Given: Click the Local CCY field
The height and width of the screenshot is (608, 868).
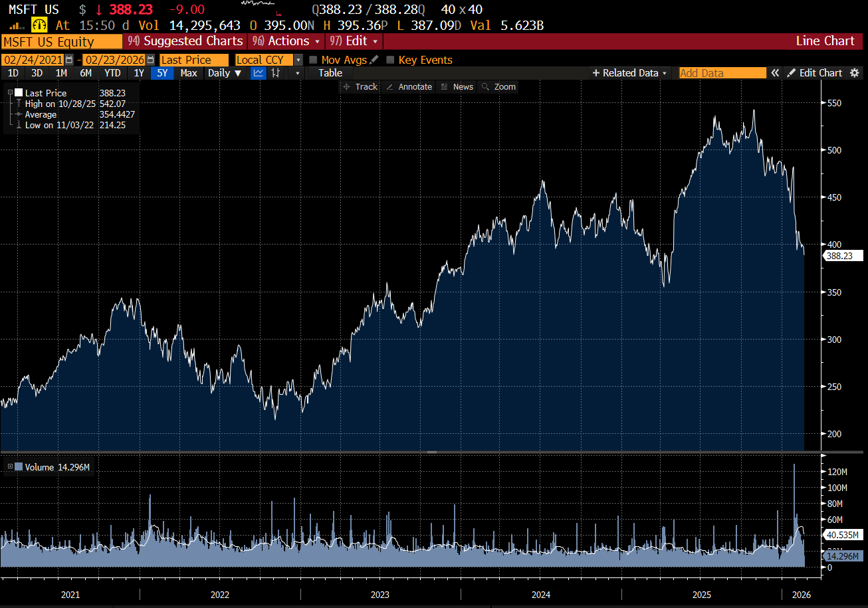Looking at the screenshot, I should [x=264, y=60].
